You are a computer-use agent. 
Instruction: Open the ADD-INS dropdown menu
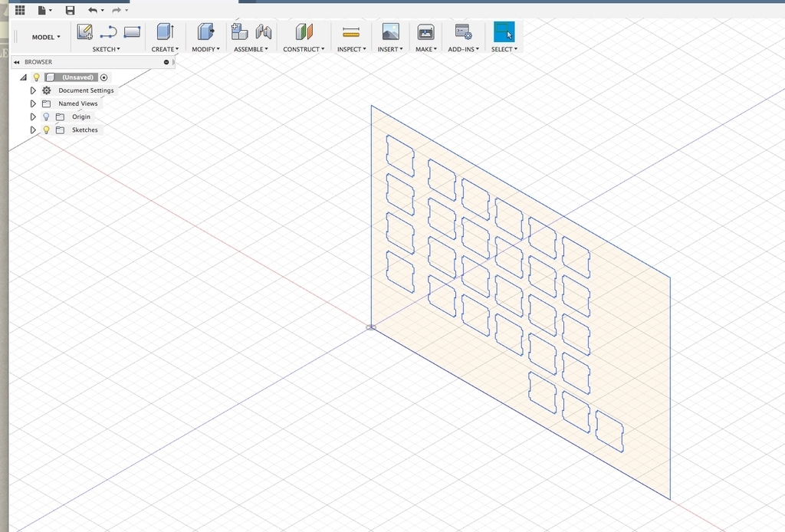point(463,49)
